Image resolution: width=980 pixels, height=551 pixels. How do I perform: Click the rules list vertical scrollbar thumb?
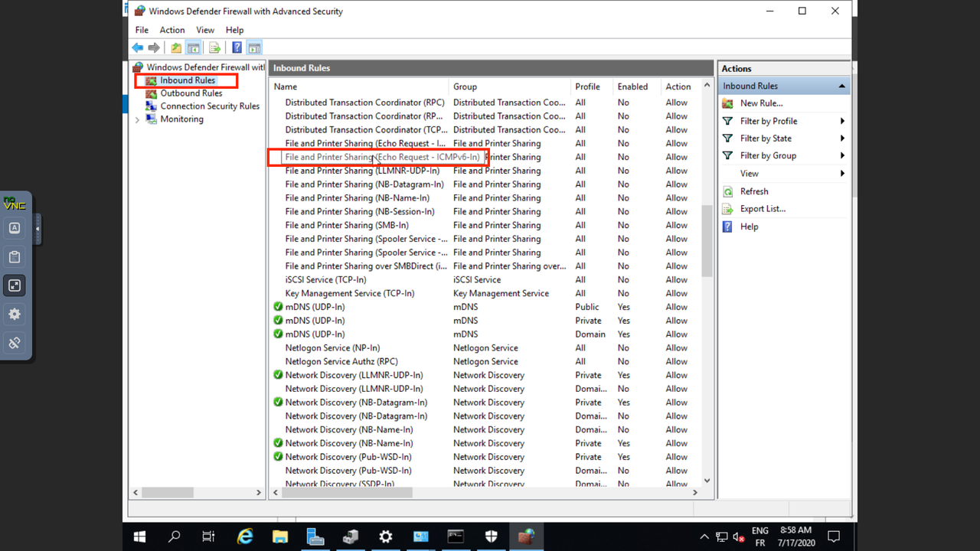(x=706, y=240)
